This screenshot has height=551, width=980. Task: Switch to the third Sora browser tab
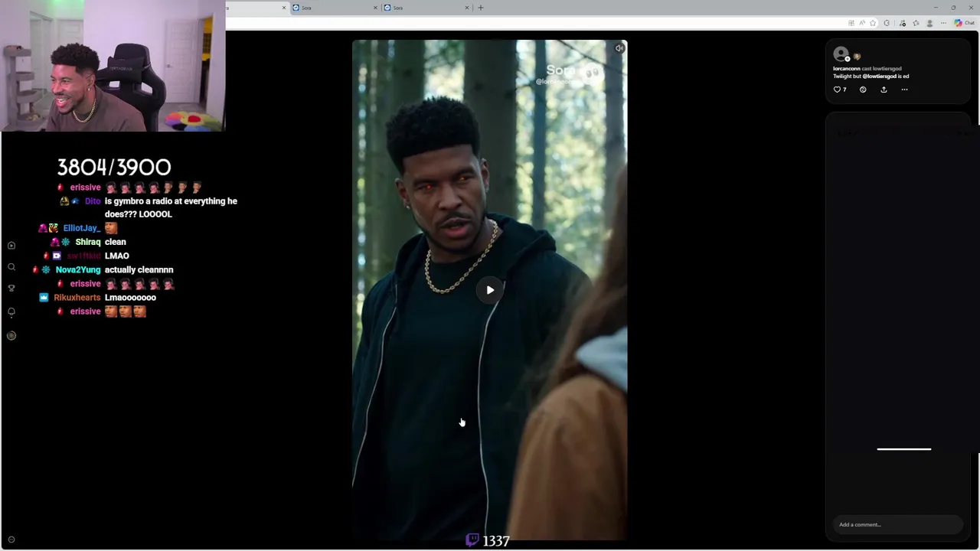click(x=426, y=8)
